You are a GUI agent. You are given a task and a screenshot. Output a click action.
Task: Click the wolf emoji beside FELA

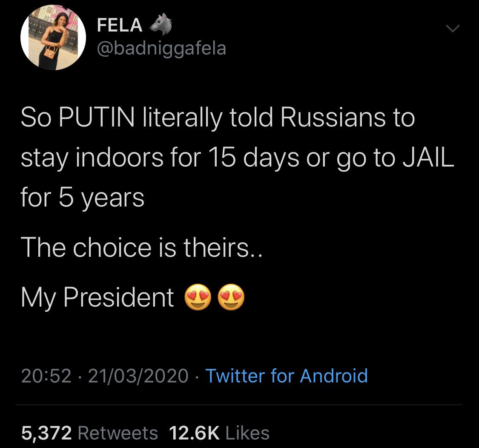point(160,25)
